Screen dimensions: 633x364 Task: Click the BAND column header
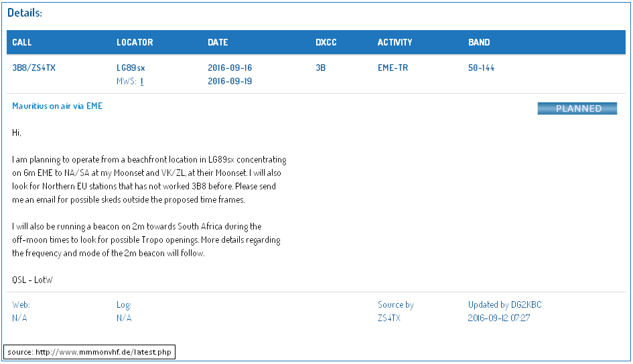[x=479, y=42]
